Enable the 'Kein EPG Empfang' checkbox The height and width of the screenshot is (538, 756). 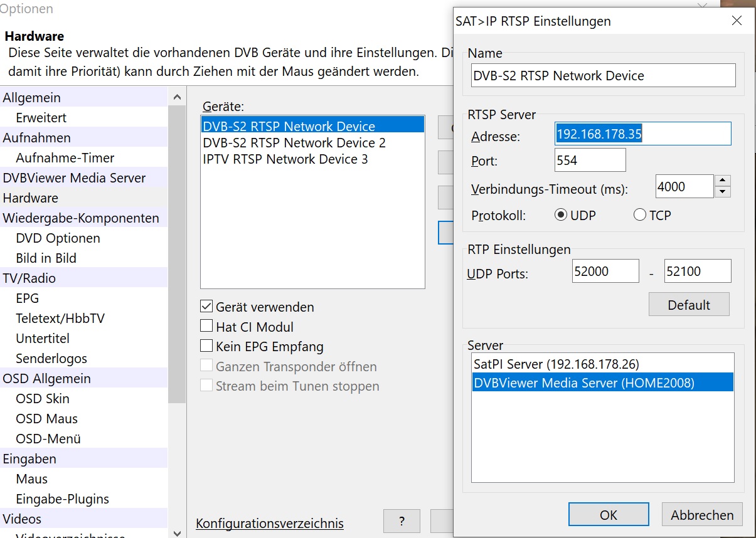point(206,346)
